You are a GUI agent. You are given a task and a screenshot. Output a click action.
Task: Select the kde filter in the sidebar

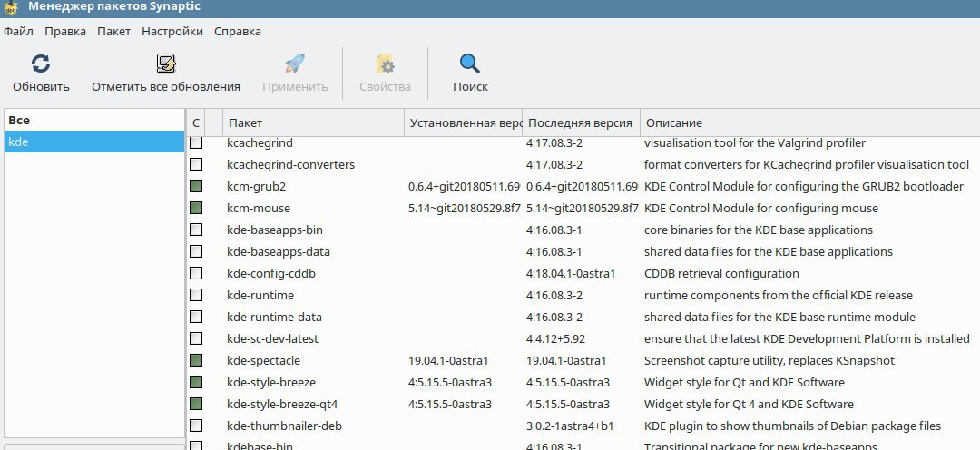click(x=94, y=142)
